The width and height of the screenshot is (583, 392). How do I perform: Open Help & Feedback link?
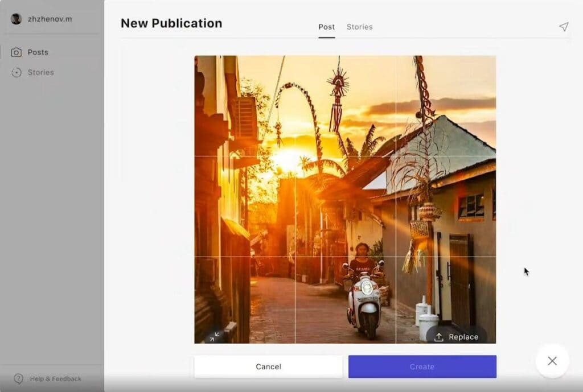click(55, 378)
